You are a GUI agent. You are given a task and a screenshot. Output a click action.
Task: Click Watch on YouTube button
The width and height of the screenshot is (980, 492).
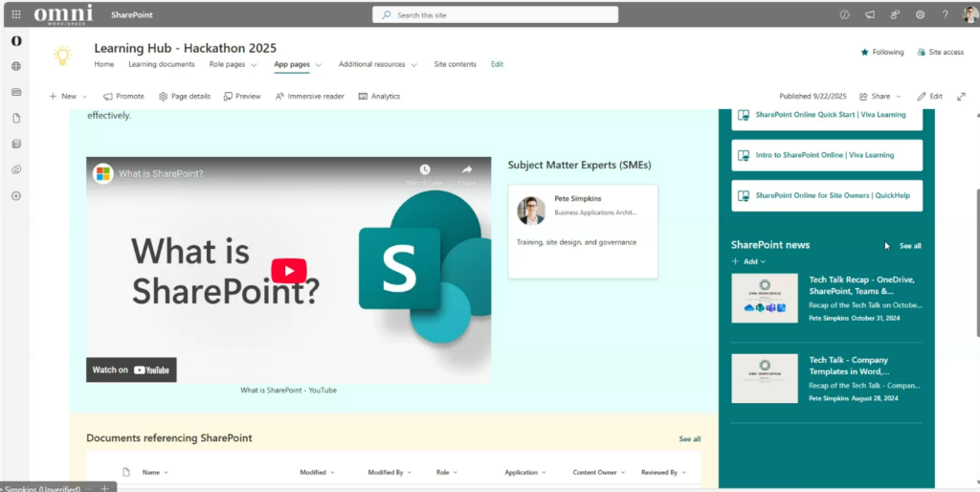pos(131,369)
